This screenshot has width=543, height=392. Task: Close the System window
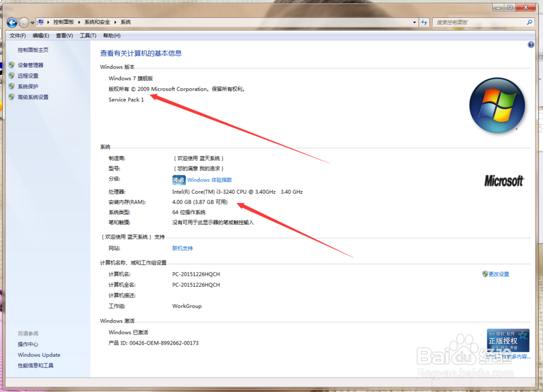click(525, 7)
